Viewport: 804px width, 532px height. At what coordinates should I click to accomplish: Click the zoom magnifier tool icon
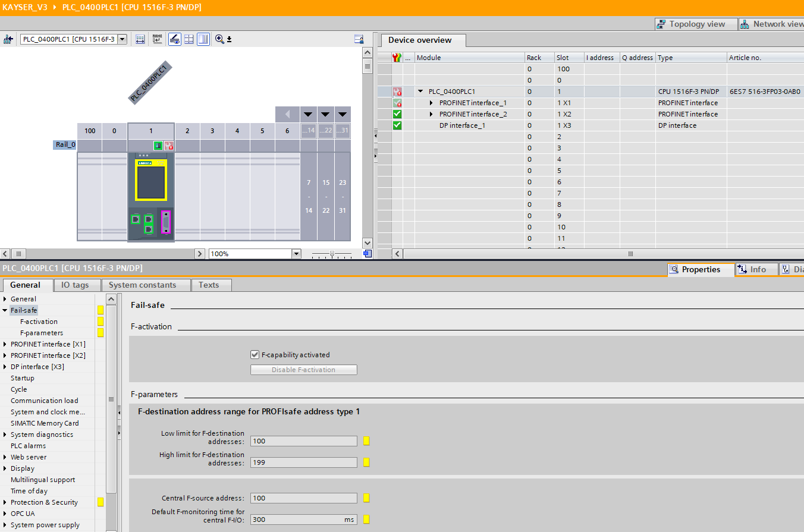[x=220, y=39]
